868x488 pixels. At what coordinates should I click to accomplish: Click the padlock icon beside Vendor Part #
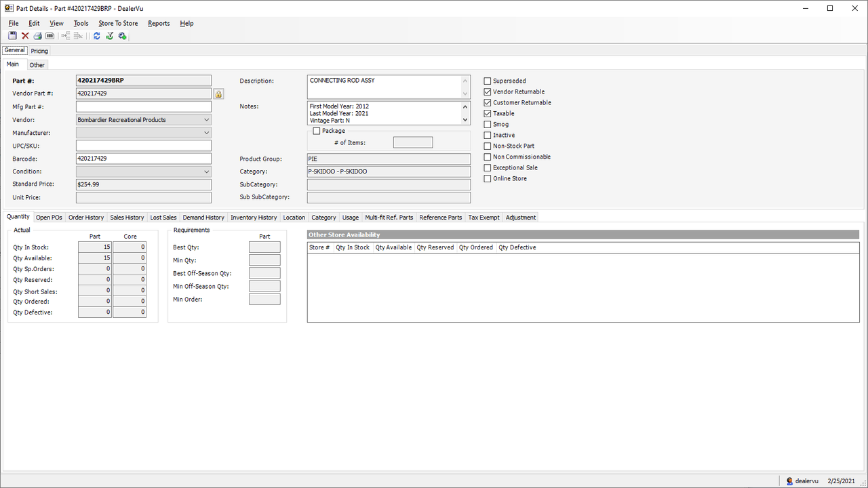(219, 94)
